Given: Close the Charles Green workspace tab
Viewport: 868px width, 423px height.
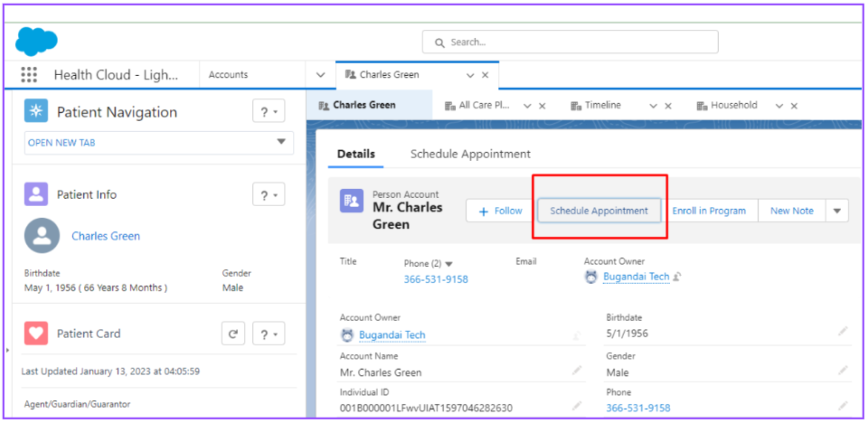Looking at the screenshot, I should 485,75.
